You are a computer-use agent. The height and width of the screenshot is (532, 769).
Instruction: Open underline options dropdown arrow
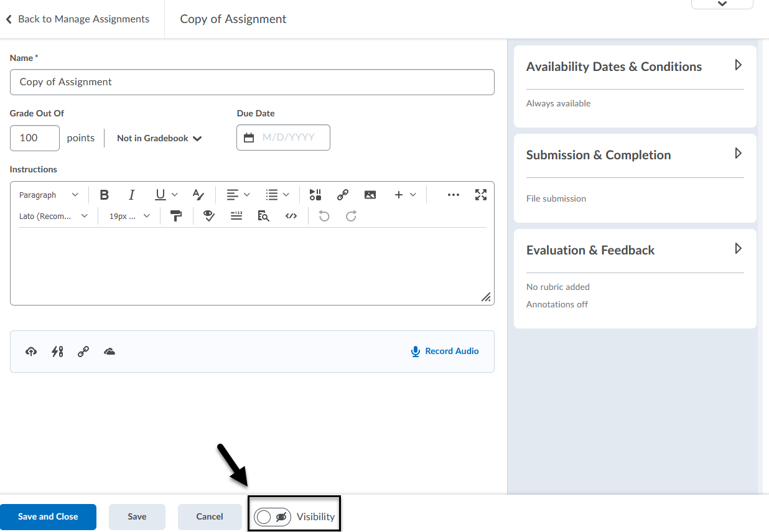click(175, 195)
